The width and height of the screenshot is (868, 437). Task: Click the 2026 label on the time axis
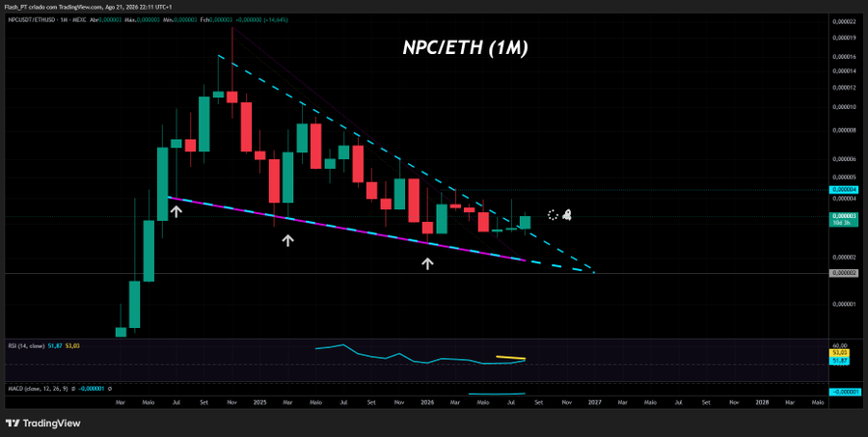coord(427,402)
